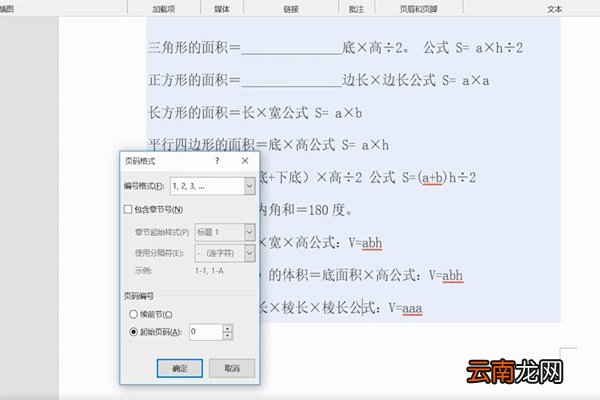Click the 批注 ribbon group label
This screenshot has height=400, width=600.
[x=356, y=9]
